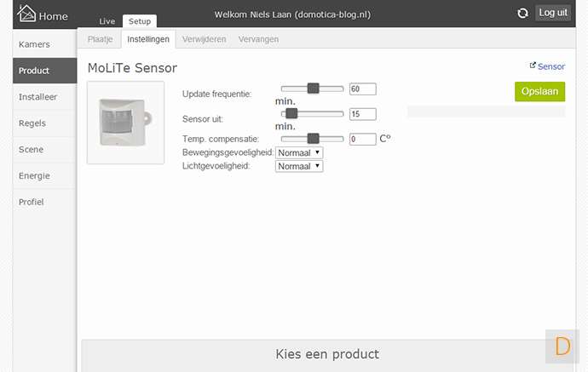The height and width of the screenshot is (372, 588).
Task: Open the Plaatje tab
Action: (101, 39)
